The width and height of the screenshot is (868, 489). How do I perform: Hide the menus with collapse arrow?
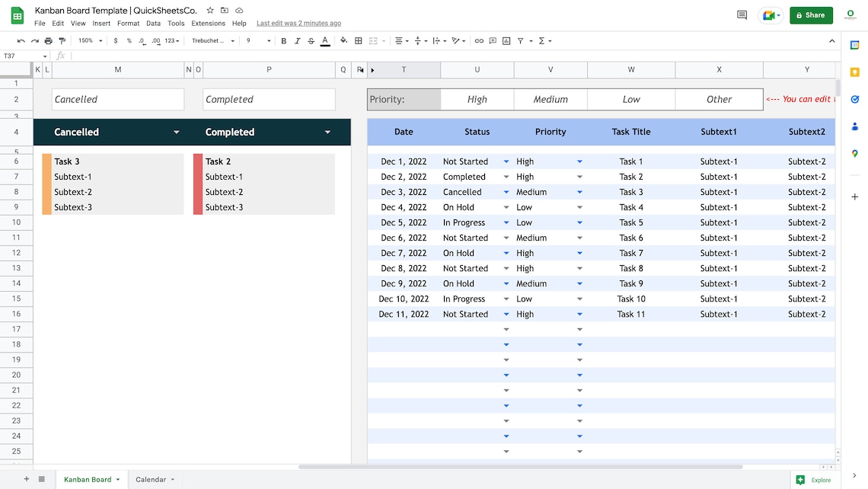[x=832, y=41]
